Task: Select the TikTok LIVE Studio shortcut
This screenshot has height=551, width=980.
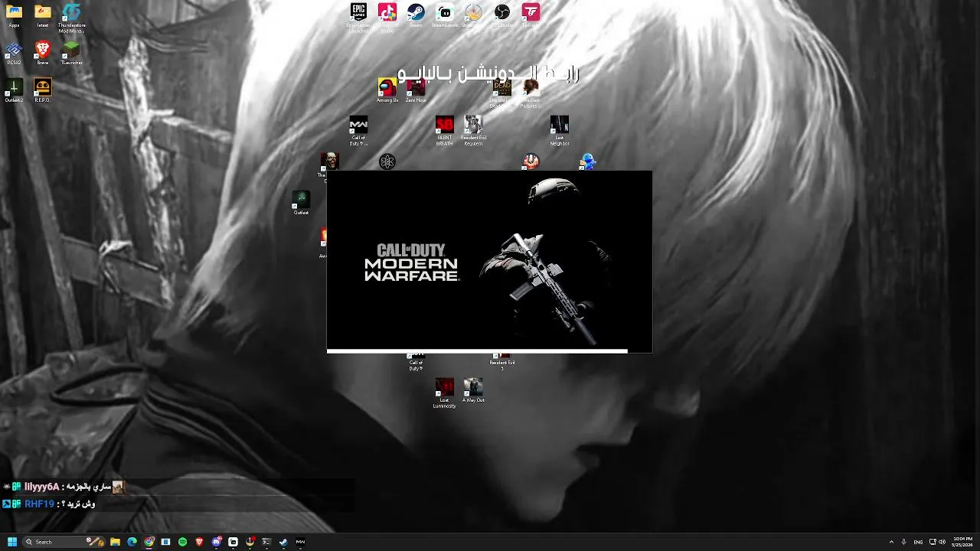Action: click(x=387, y=18)
